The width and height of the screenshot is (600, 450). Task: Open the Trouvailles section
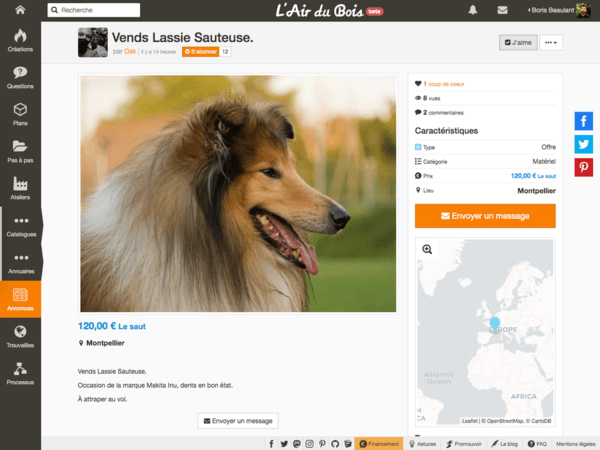click(20, 335)
